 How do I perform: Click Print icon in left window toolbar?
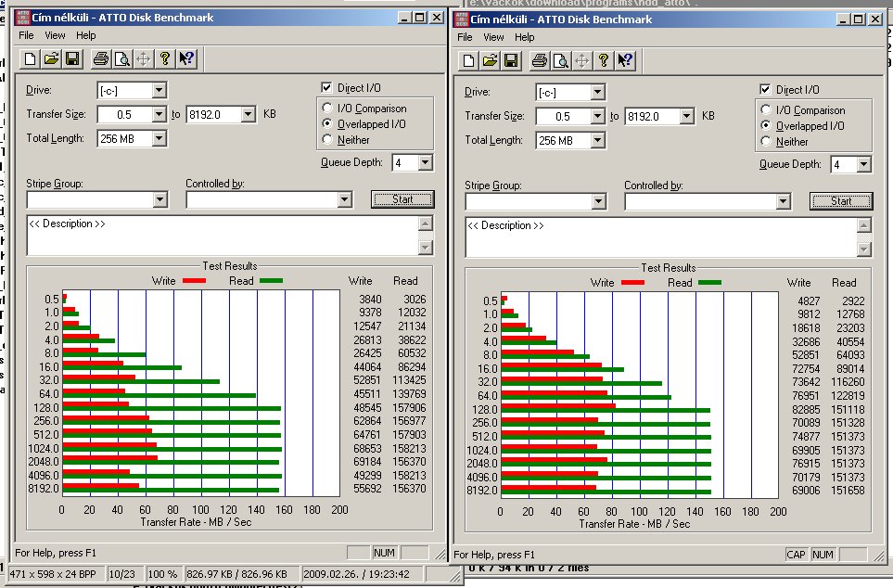pyautogui.click(x=101, y=58)
